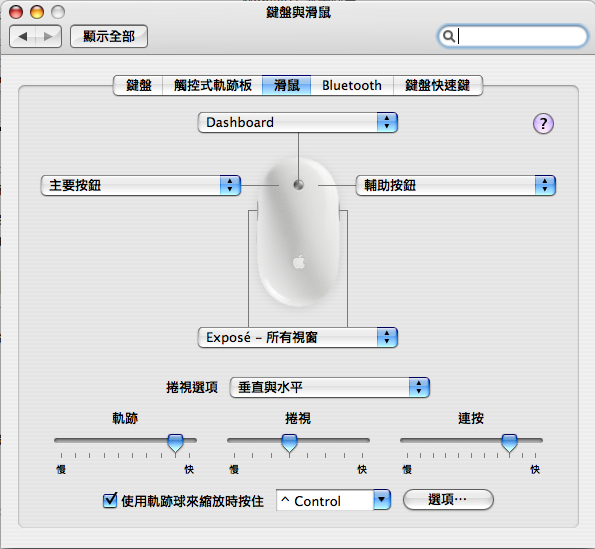Switch to the 觸控式軌跡板 tab
The width and height of the screenshot is (595, 549).
212,85
